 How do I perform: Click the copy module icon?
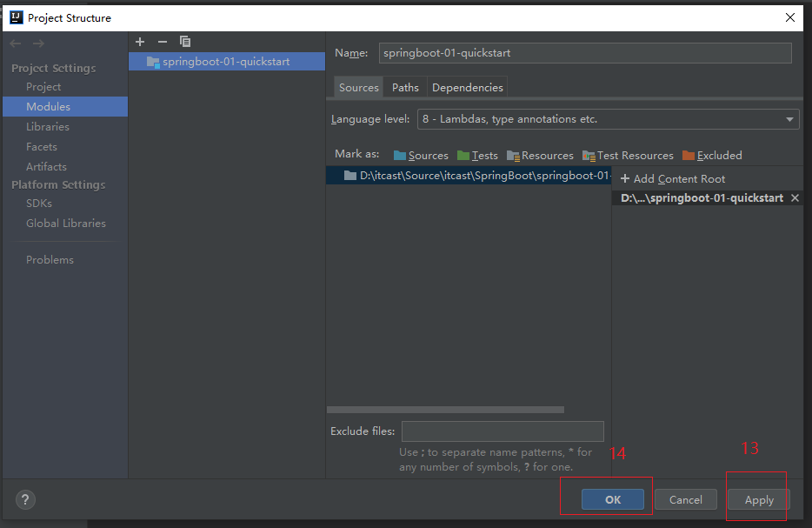[x=184, y=42]
